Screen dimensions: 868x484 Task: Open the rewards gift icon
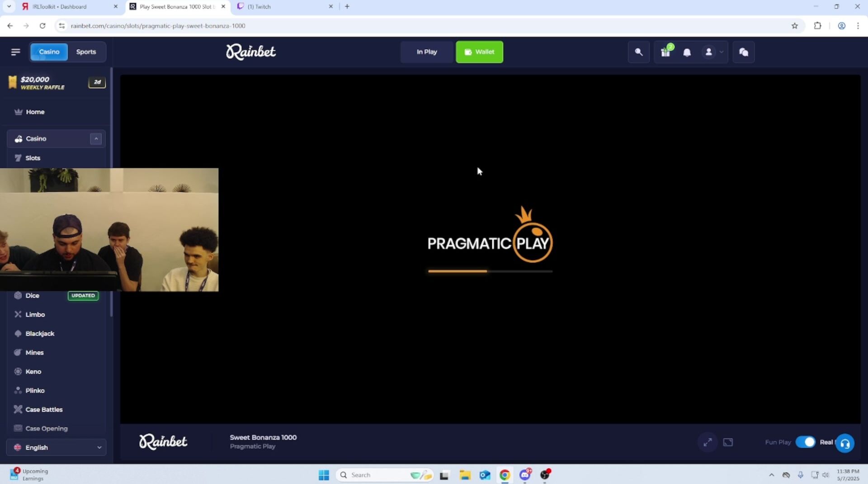[665, 52]
